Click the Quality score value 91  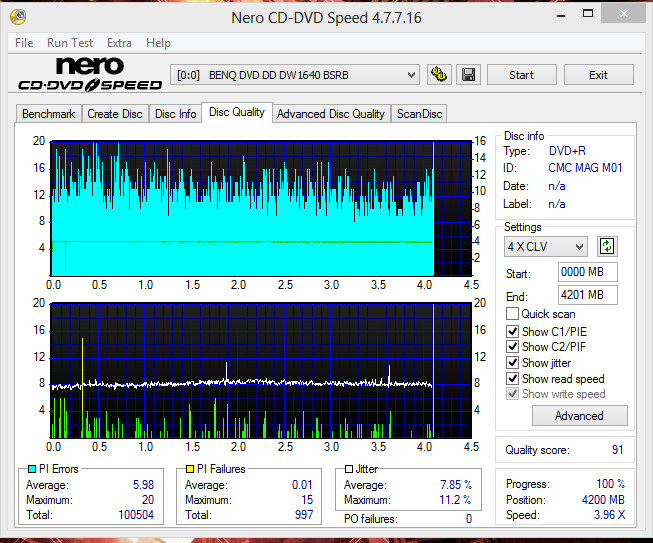[617, 450]
